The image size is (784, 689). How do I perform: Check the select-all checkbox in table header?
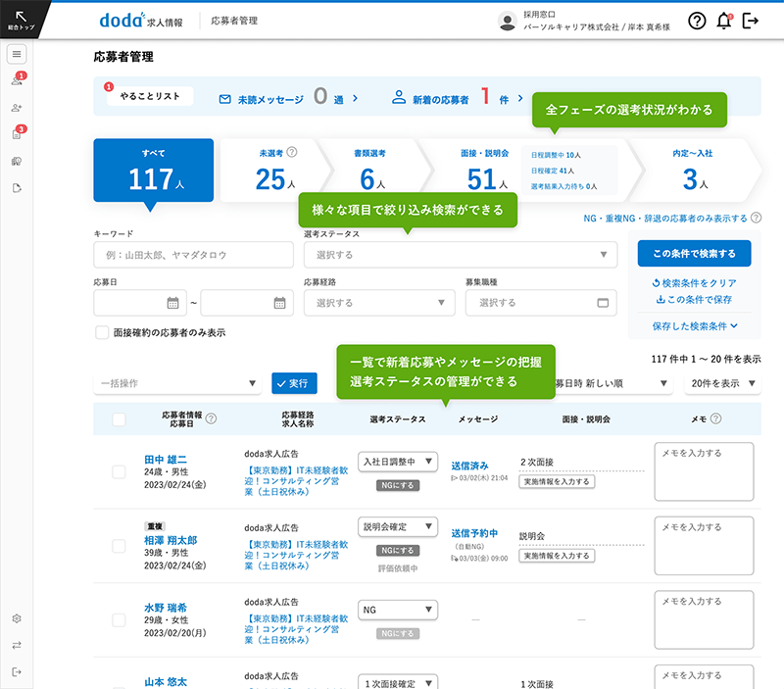coord(119,419)
